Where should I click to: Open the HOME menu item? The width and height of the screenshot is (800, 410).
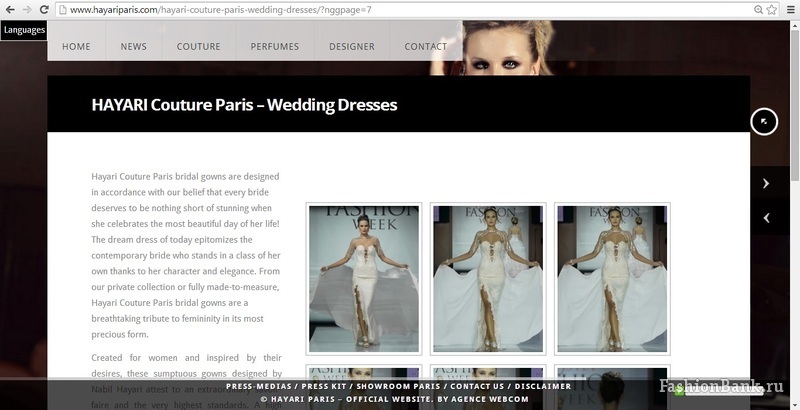[77, 46]
